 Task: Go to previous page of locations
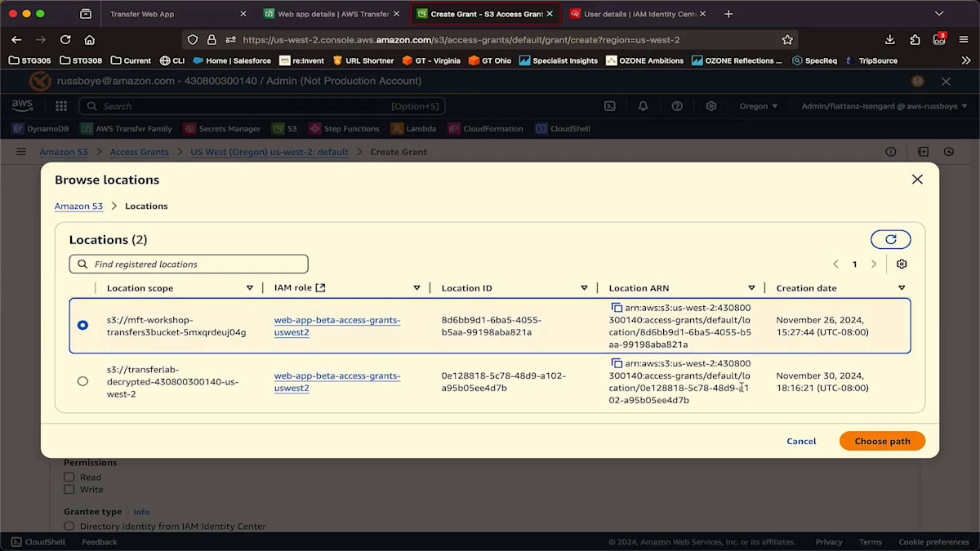point(835,264)
